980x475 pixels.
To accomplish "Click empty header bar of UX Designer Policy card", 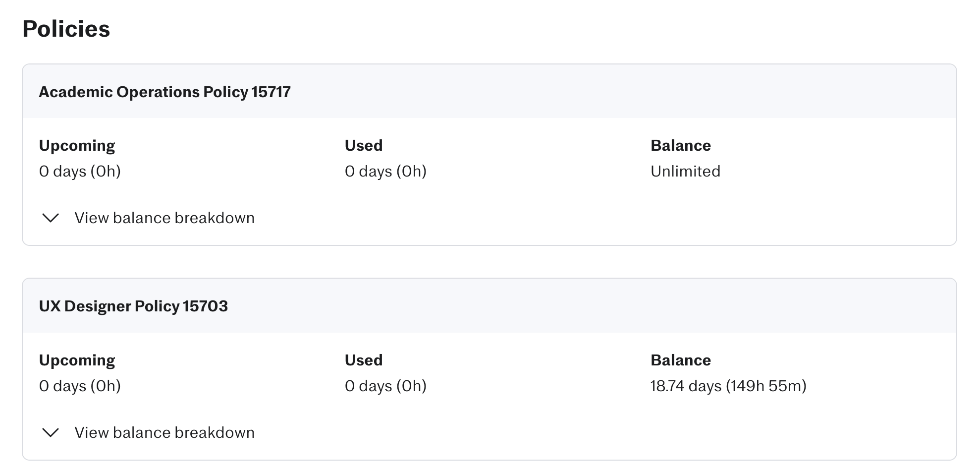I will click(595, 306).
